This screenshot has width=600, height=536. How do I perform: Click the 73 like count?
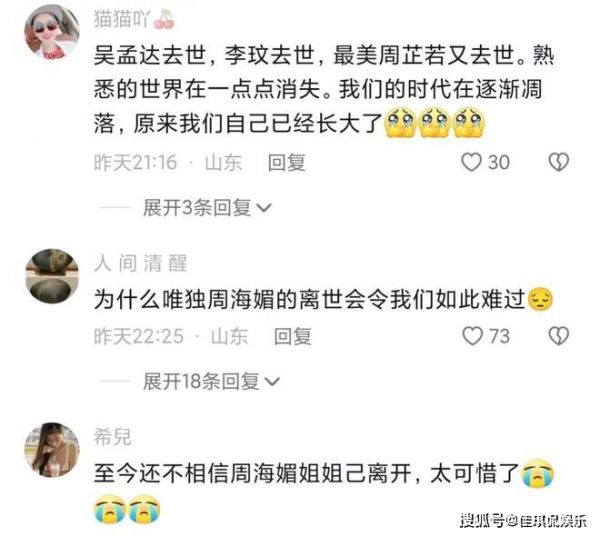(499, 336)
